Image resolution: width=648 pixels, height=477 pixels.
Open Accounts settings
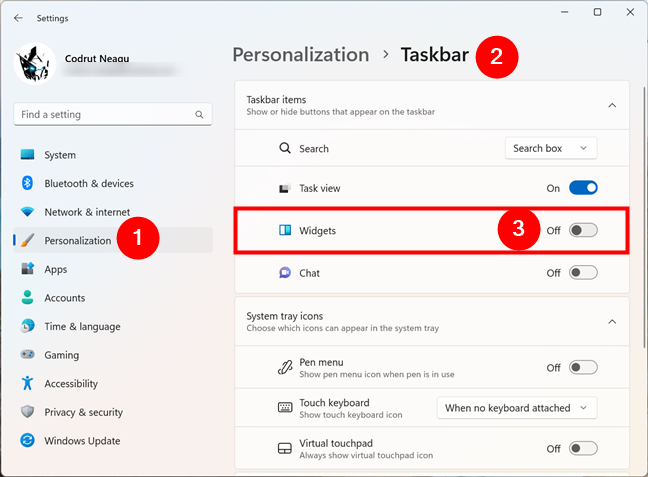(x=113, y=298)
